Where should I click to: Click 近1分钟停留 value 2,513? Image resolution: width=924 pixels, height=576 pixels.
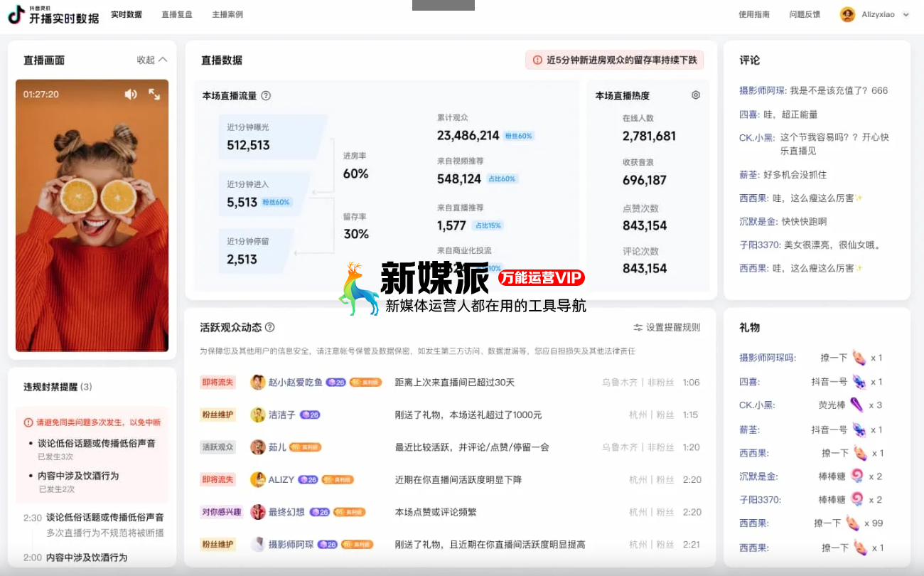coord(242,260)
